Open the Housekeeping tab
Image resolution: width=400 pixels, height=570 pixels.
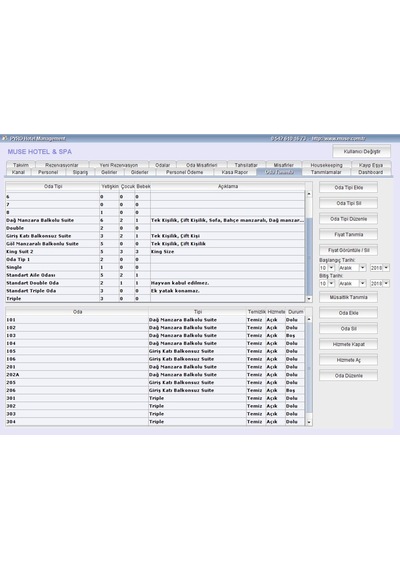[326, 165]
